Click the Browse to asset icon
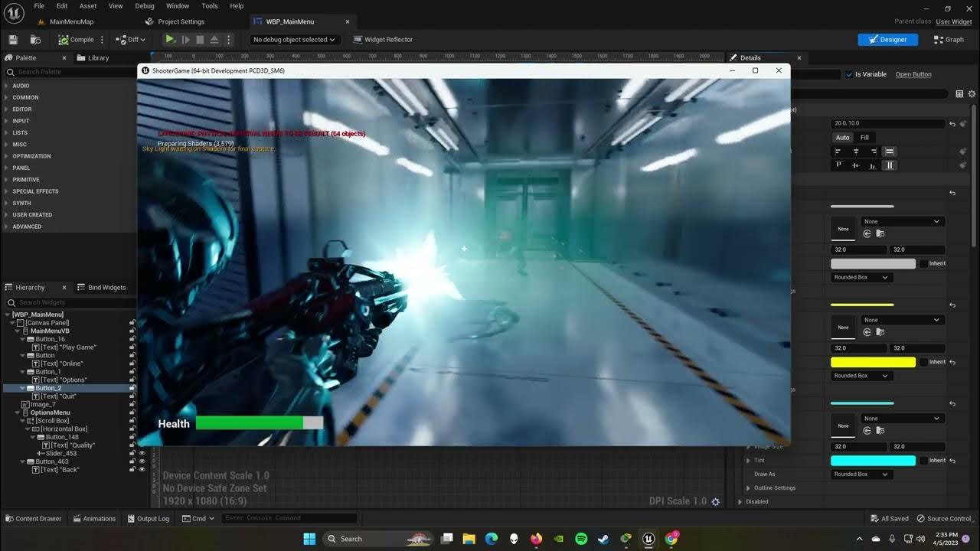The height and width of the screenshot is (551, 980). click(35, 40)
